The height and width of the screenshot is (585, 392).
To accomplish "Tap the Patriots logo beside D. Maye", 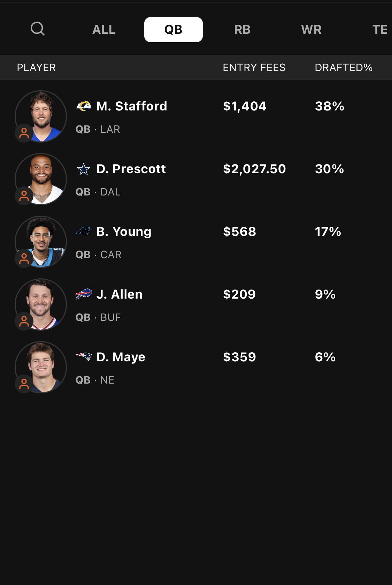I will pyautogui.click(x=84, y=356).
